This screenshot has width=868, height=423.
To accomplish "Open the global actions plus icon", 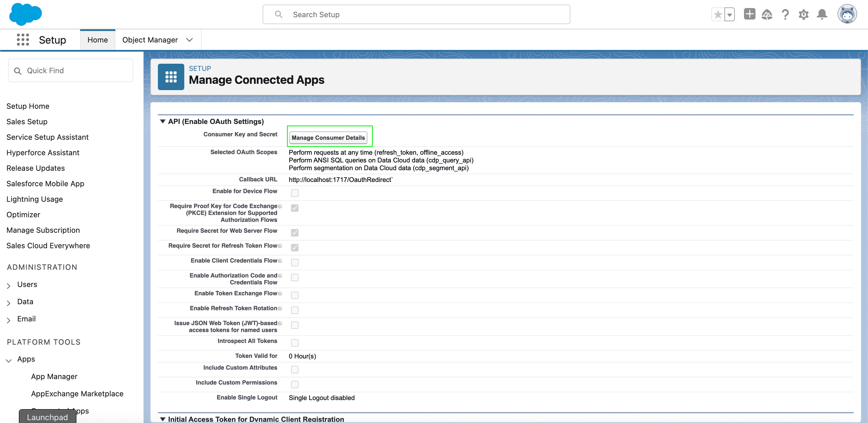I will tap(749, 14).
